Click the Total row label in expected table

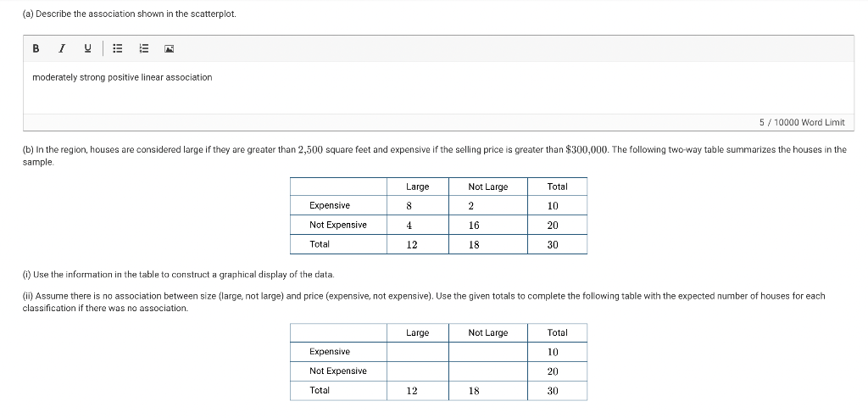320,390
